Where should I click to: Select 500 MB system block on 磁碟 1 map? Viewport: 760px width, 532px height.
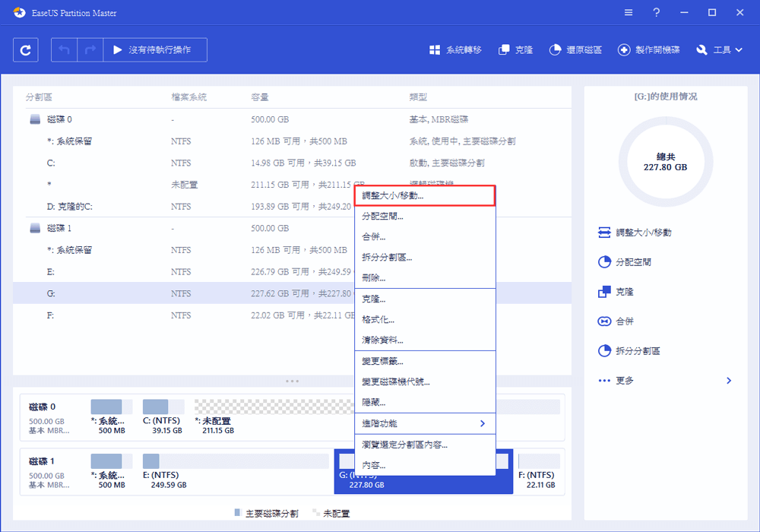(112, 471)
